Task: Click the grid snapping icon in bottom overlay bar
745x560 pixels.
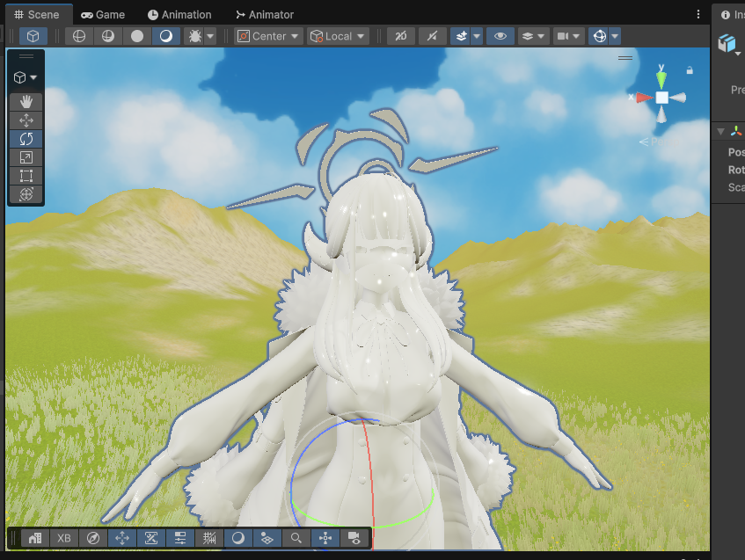Action: pyautogui.click(x=209, y=538)
